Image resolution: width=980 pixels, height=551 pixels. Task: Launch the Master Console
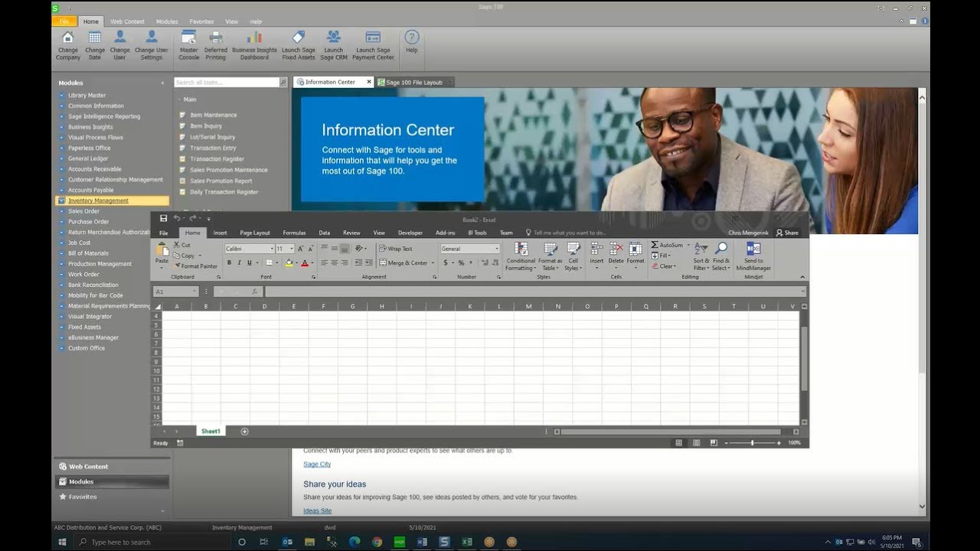pyautogui.click(x=188, y=45)
